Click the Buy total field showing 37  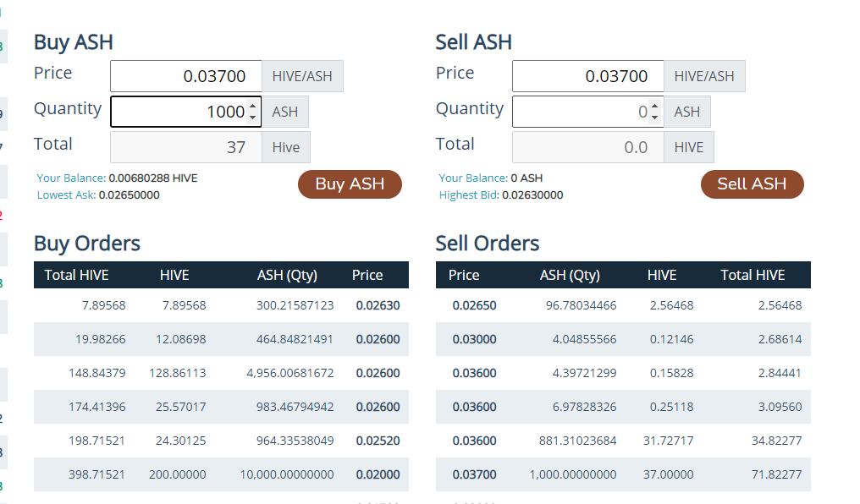click(186, 147)
